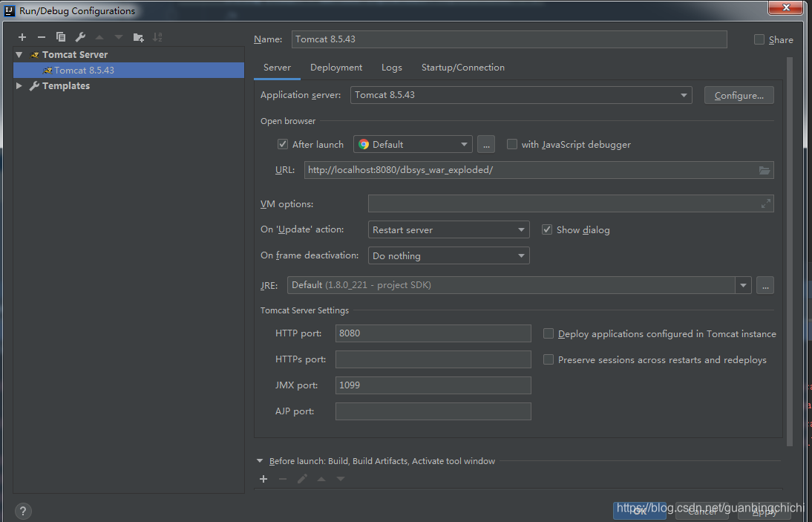Toggle the Show dialog checkbox
Viewport: 812px width, 522px height.
coord(547,229)
